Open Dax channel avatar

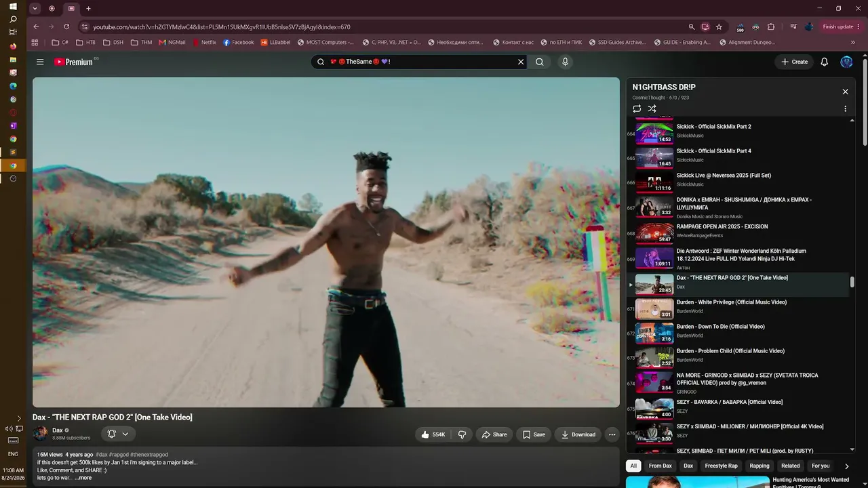pos(41,433)
